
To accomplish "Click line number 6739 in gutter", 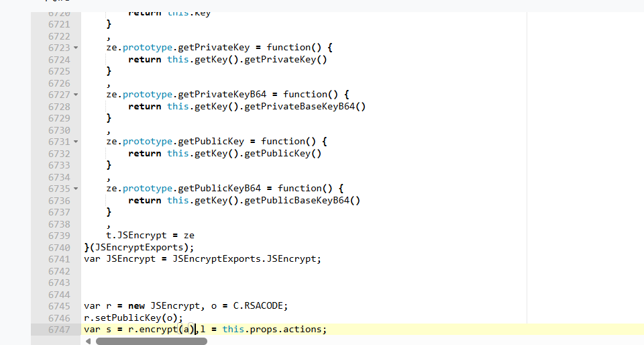I will pyautogui.click(x=59, y=236).
